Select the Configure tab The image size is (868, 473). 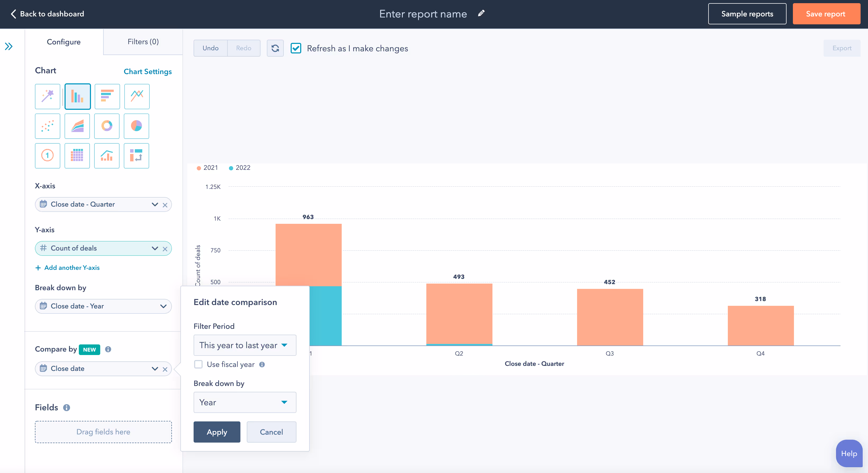click(64, 42)
